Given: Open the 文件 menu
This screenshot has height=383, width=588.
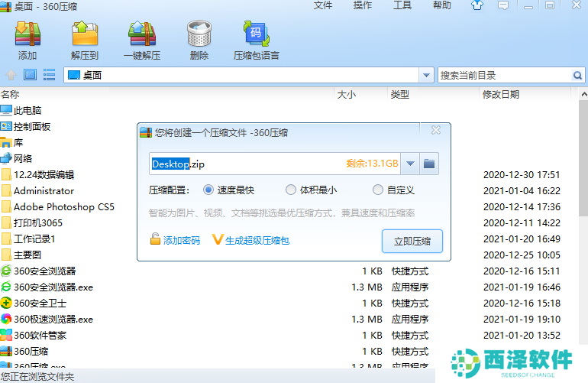Looking at the screenshot, I should click(x=323, y=5).
